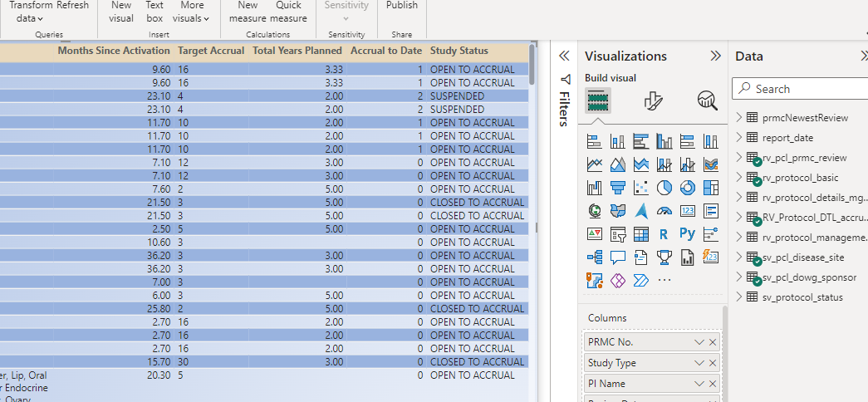Expand the rv_pcl_prmc_review table
868x402 pixels.
point(738,157)
